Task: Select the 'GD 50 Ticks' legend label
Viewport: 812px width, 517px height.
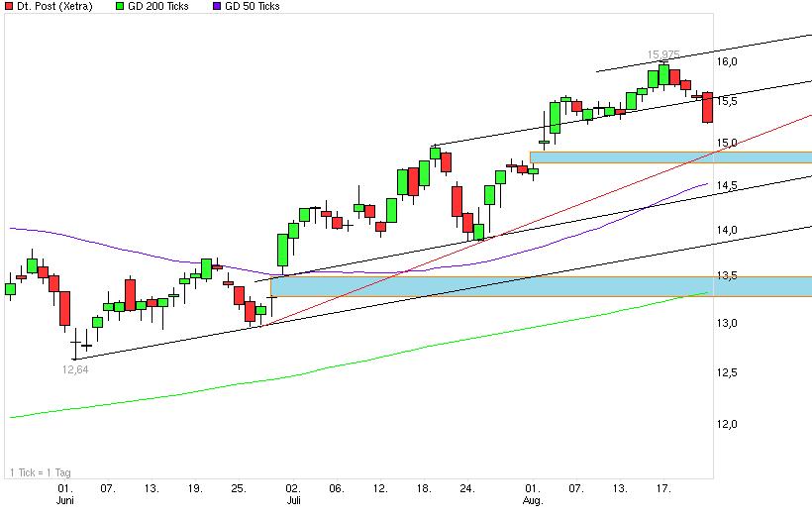Action: pos(253,6)
